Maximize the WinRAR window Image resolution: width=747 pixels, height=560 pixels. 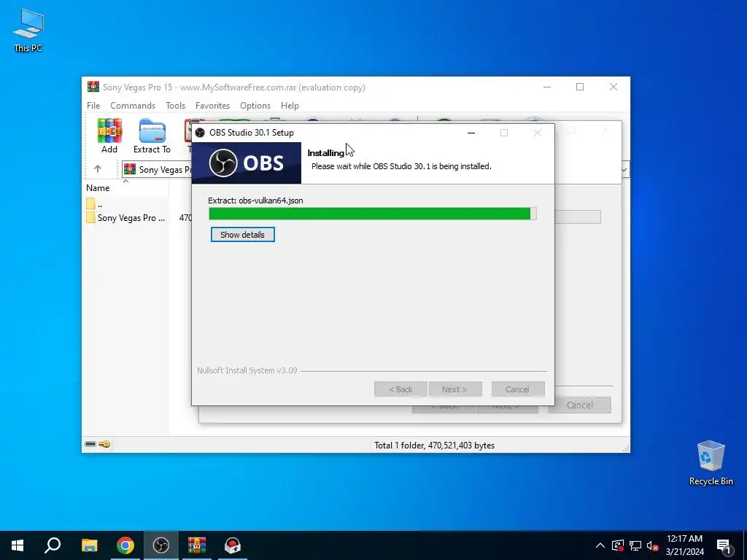point(580,87)
